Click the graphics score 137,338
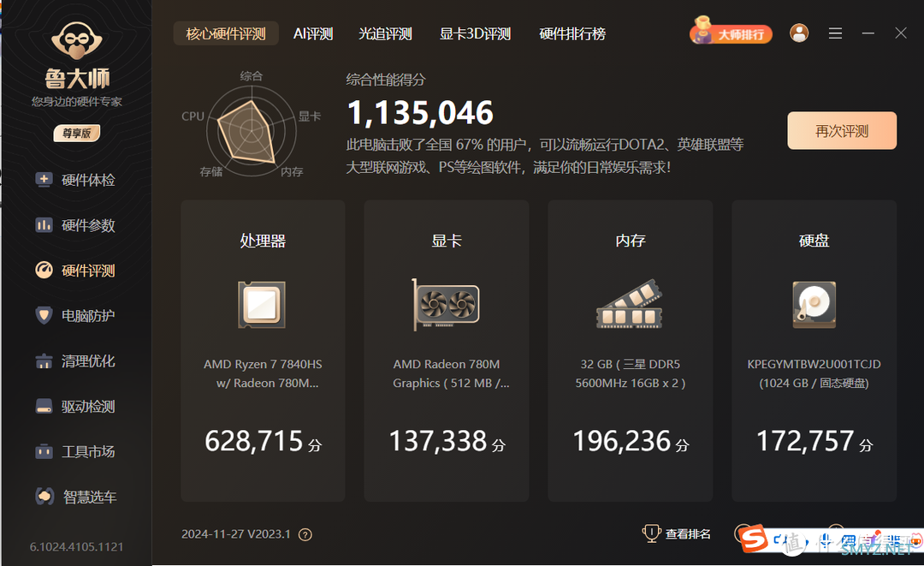This screenshot has width=924, height=566. tap(438, 441)
